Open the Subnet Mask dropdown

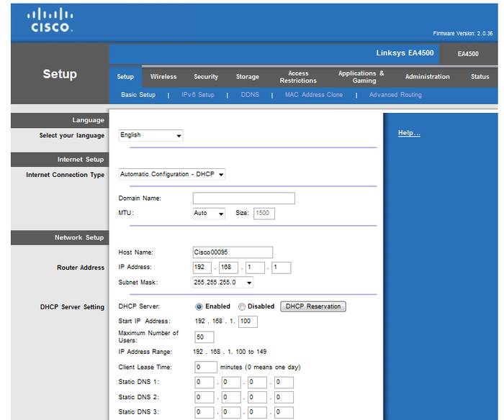click(x=222, y=283)
